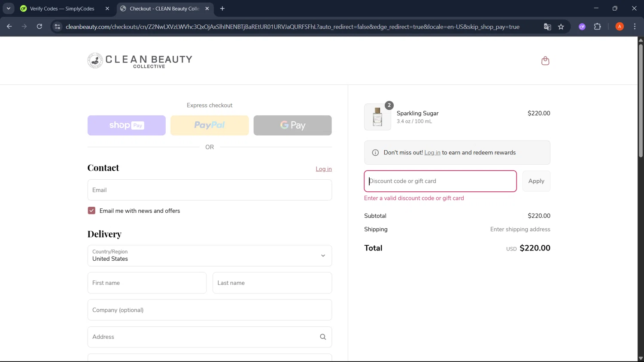Screen dimensions: 644x362
Task: Focus the Company (optional) field
Action: pos(210,310)
